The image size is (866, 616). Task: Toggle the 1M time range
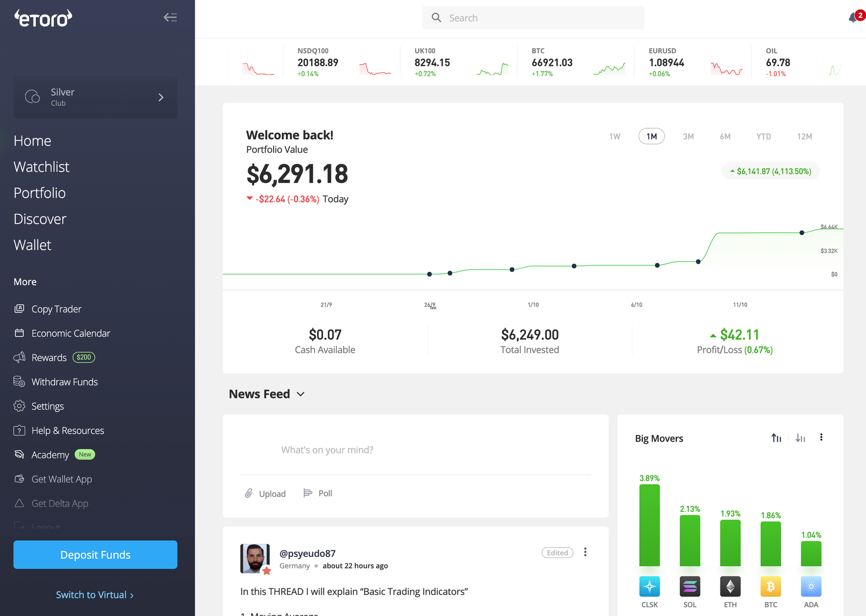click(x=651, y=136)
